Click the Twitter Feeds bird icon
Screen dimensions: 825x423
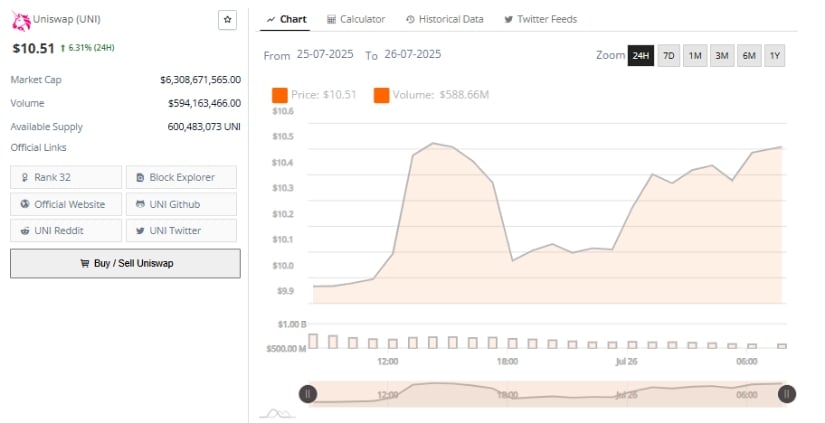pos(508,19)
